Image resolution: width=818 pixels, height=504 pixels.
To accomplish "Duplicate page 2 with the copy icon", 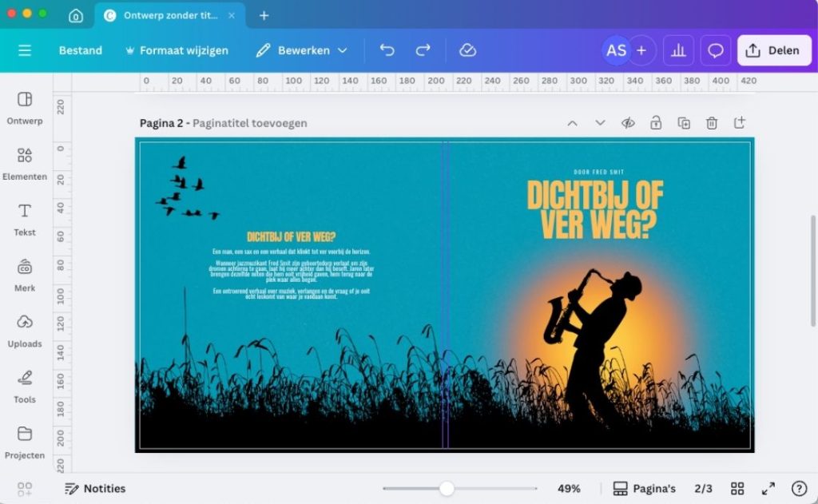I will [684, 123].
